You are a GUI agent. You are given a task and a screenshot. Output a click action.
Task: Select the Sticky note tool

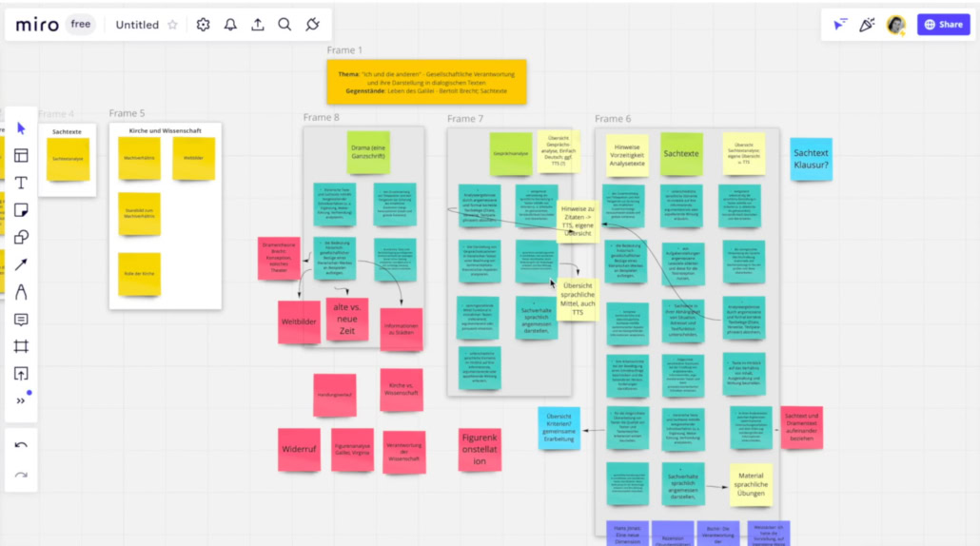pos(21,210)
